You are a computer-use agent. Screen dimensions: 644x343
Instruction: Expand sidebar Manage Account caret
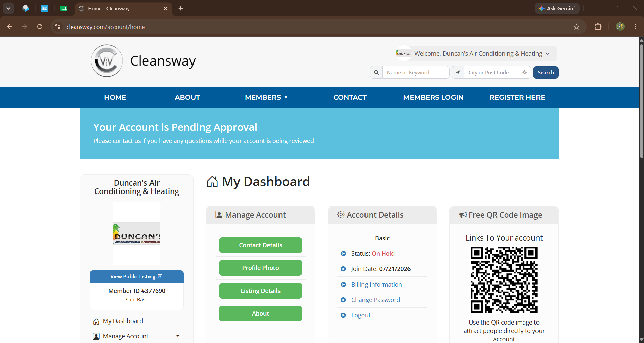(x=178, y=336)
